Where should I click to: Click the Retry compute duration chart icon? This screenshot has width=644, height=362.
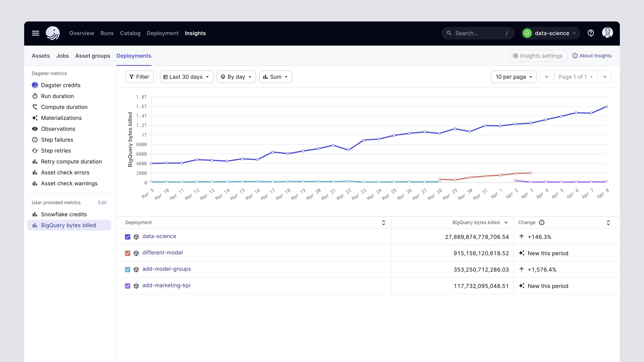[35, 162]
